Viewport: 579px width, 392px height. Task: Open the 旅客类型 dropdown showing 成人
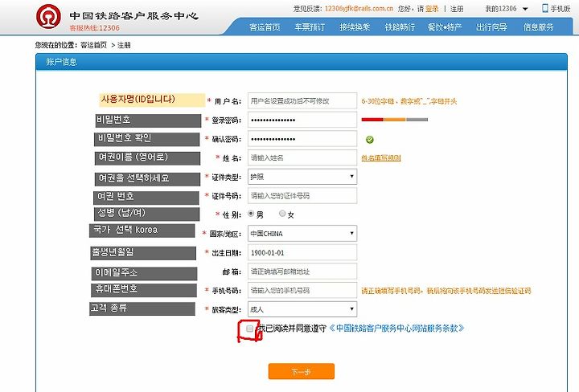click(x=302, y=309)
